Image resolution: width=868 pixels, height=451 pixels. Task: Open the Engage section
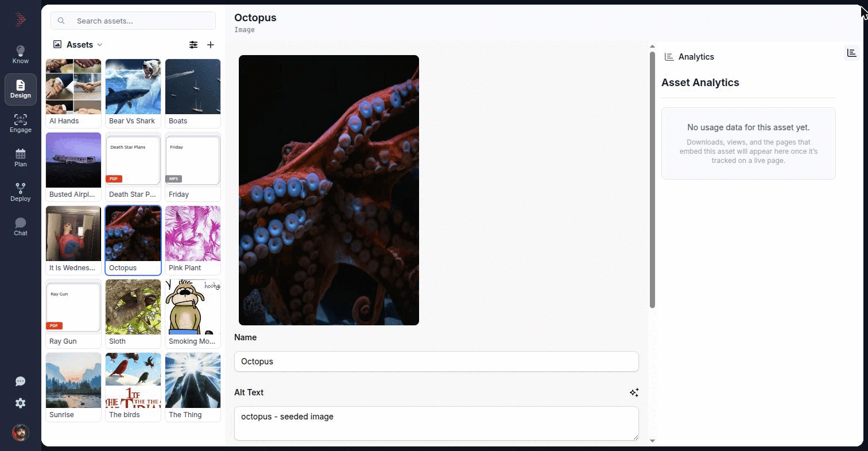pyautogui.click(x=21, y=123)
